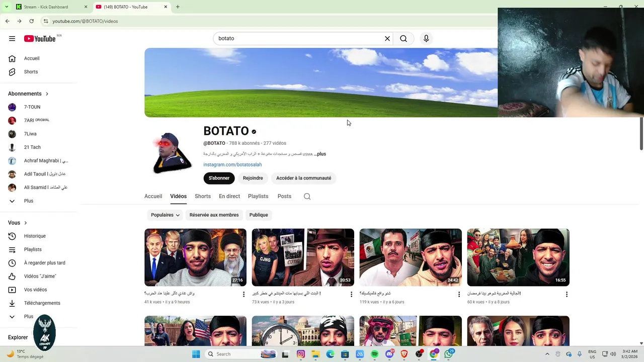Open Brave browser from taskbar
Screen dimensions: 644x362
click(x=404, y=354)
